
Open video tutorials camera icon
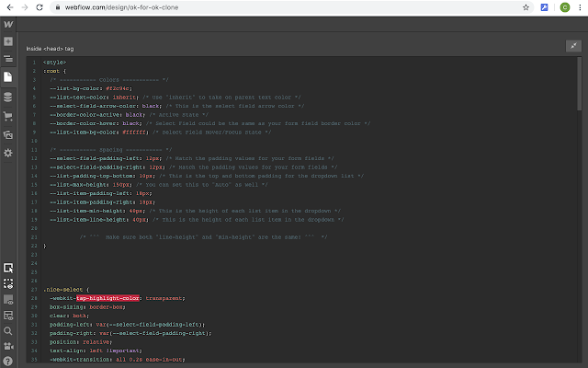click(x=8, y=346)
